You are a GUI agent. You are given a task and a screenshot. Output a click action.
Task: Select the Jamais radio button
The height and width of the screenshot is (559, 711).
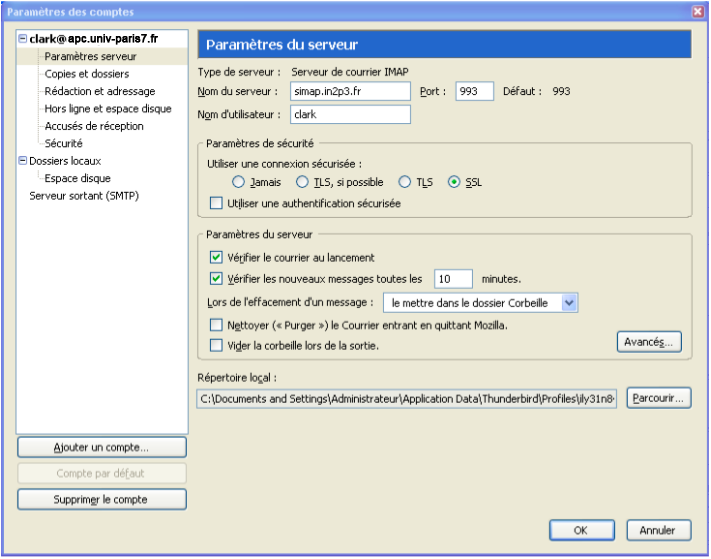point(238,182)
